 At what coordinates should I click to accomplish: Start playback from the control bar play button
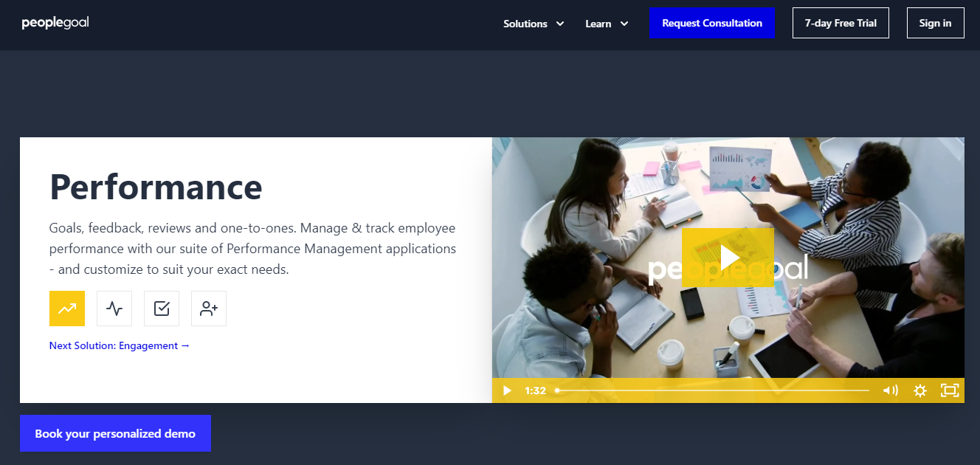tap(506, 390)
